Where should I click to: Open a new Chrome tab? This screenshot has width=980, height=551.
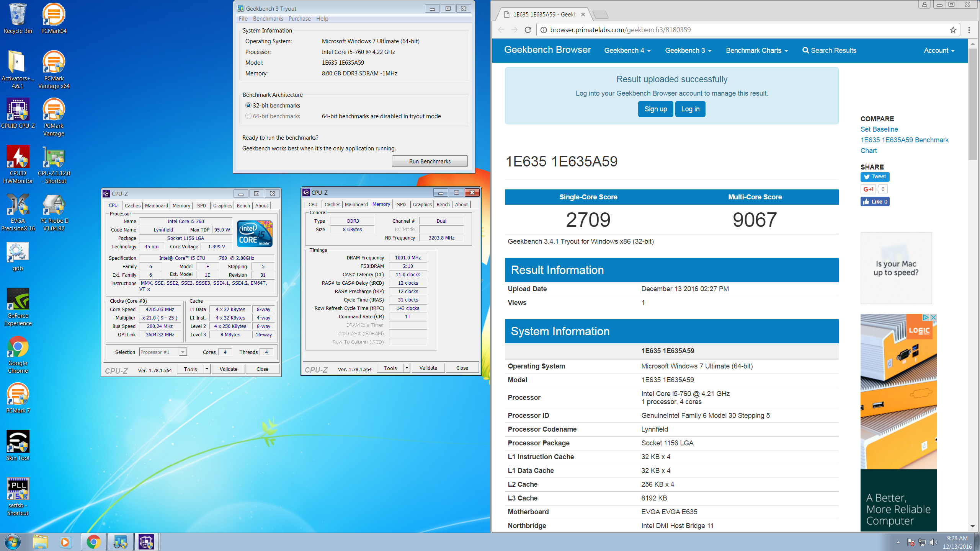pos(600,15)
